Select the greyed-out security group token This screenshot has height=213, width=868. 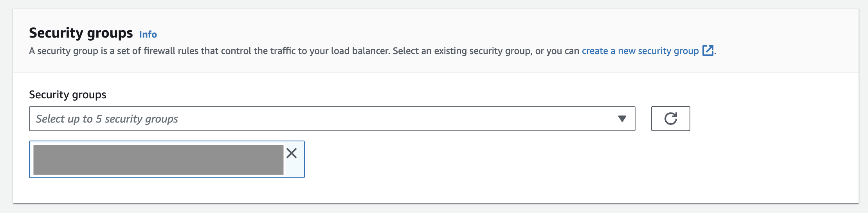click(x=158, y=160)
